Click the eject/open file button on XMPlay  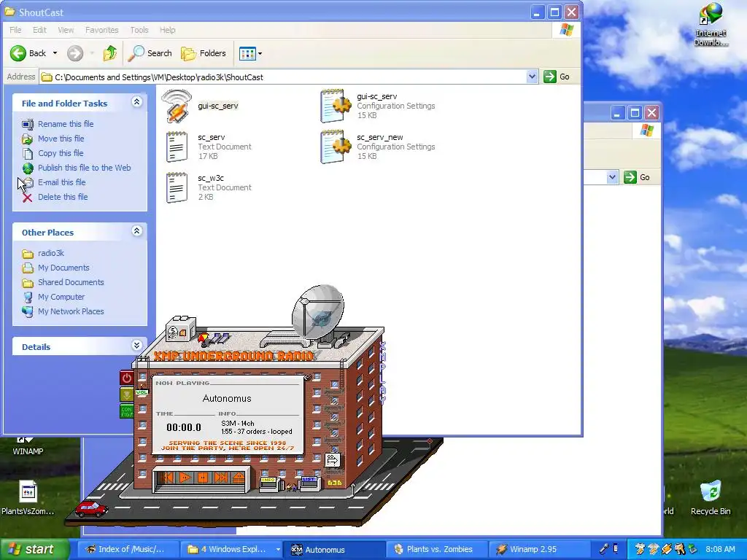point(239,478)
